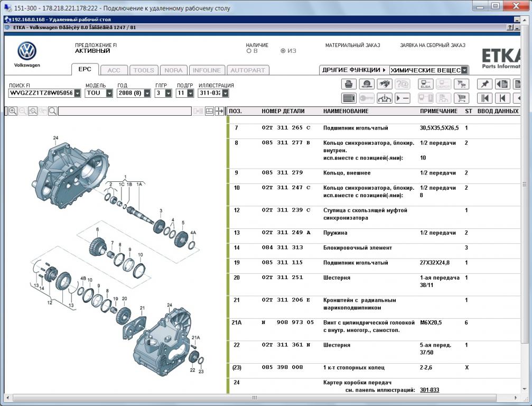Open the МОДЕЛЬ dropdown showing TOU

pos(109,93)
